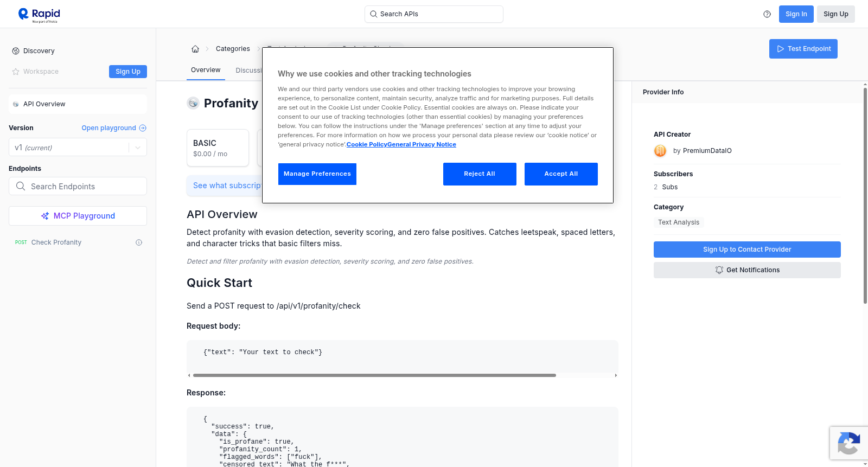Click the sidebar Sign Up button
The width and height of the screenshot is (868, 467).
128,72
